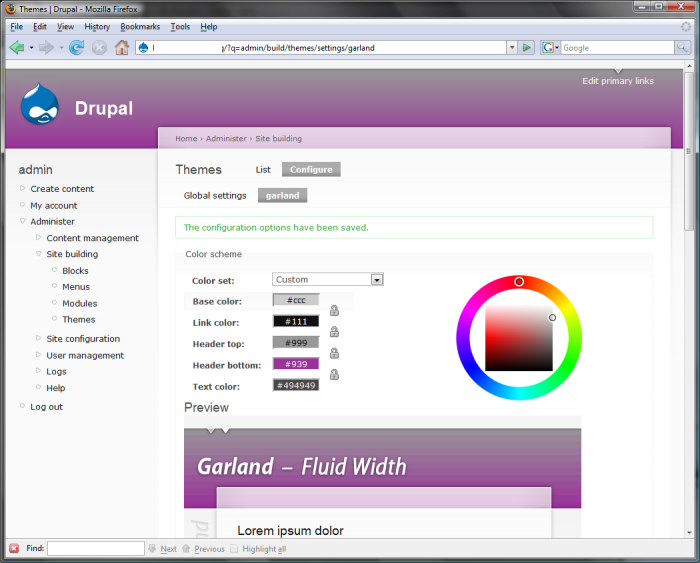The image size is (700, 563).
Task: Open the History menu
Action: [x=97, y=27]
